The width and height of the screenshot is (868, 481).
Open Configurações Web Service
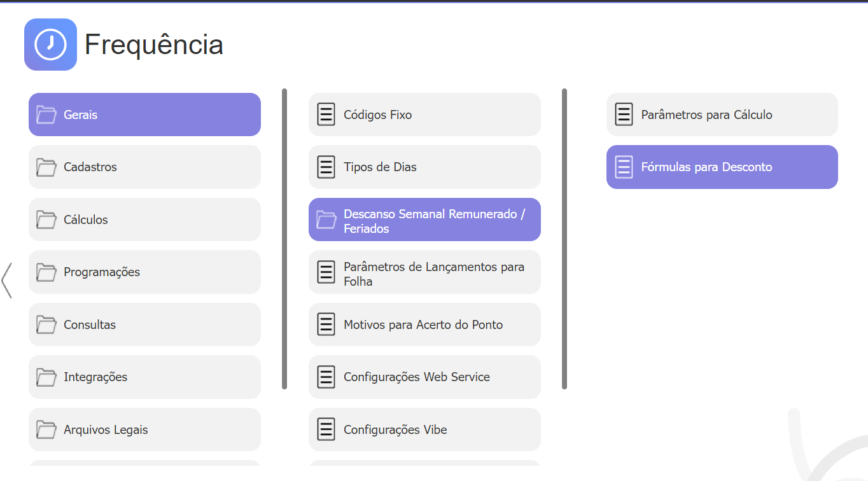pyautogui.click(x=424, y=377)
